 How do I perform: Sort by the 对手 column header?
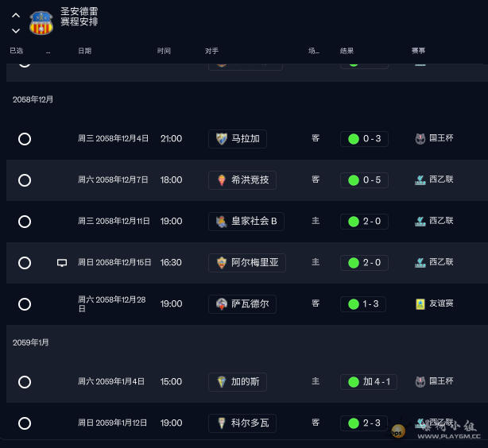click(211, 51)
